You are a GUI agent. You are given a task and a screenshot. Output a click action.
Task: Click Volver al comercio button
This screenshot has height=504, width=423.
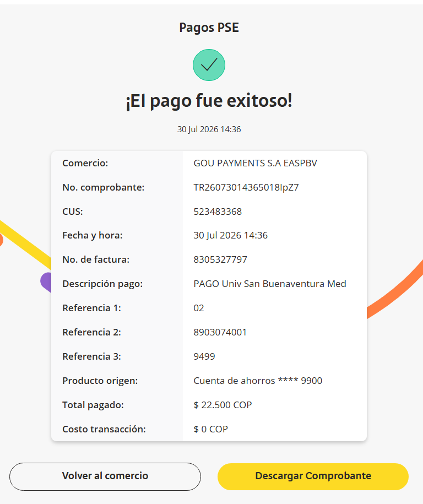click(x=105, y=476)
